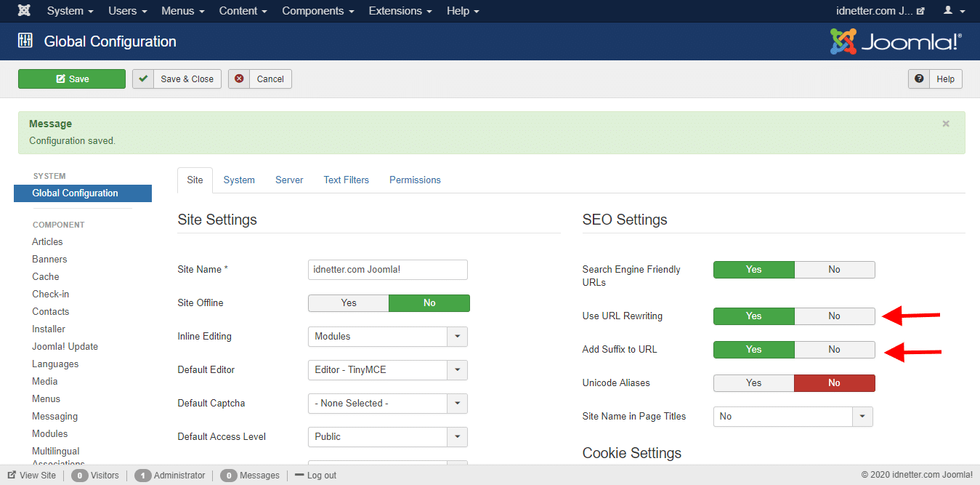Open Installer in the sidebar

pyautogui.click(x=49, y=329)
